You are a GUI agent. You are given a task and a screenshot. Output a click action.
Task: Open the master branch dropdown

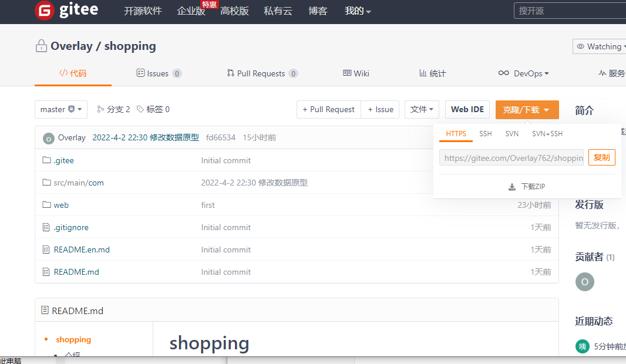[61, 109]
